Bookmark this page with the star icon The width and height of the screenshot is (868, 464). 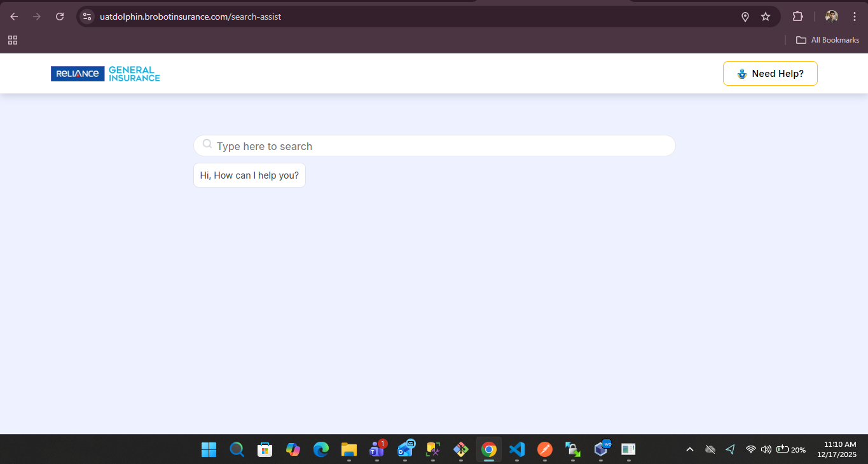click(766, 17)
